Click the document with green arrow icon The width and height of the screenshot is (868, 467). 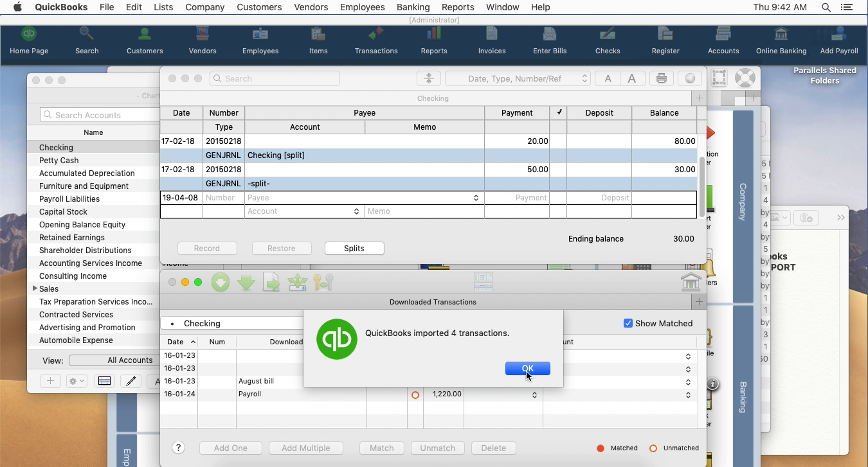click(x=271, y=282)
